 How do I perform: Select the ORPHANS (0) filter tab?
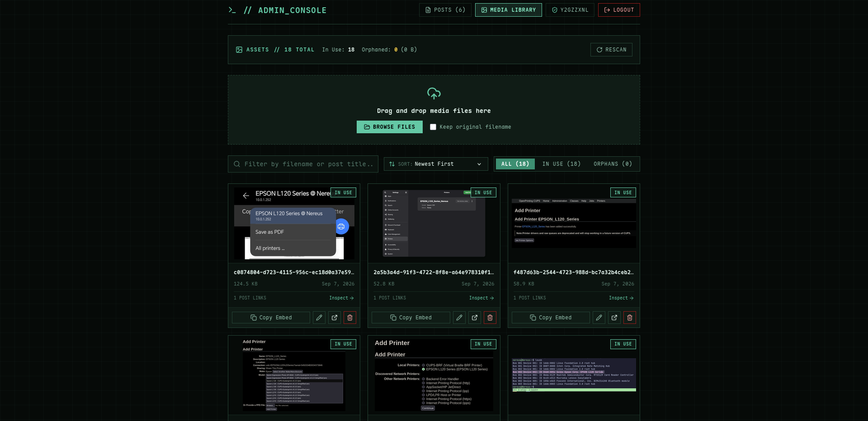pyautogui.click(x=613, y=164)
